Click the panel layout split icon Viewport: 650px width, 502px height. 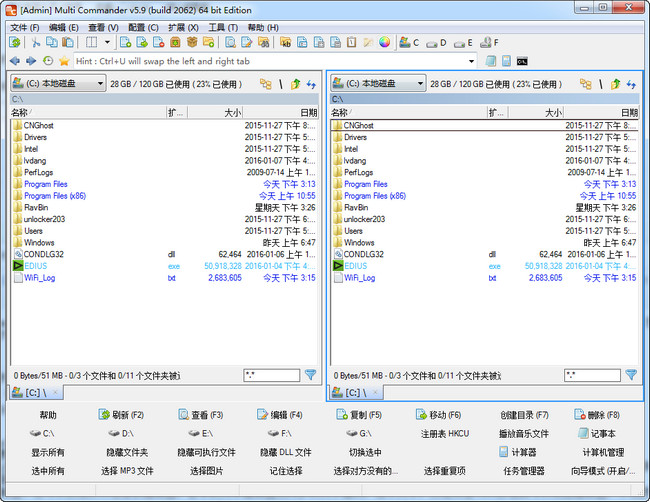point(91,42)
